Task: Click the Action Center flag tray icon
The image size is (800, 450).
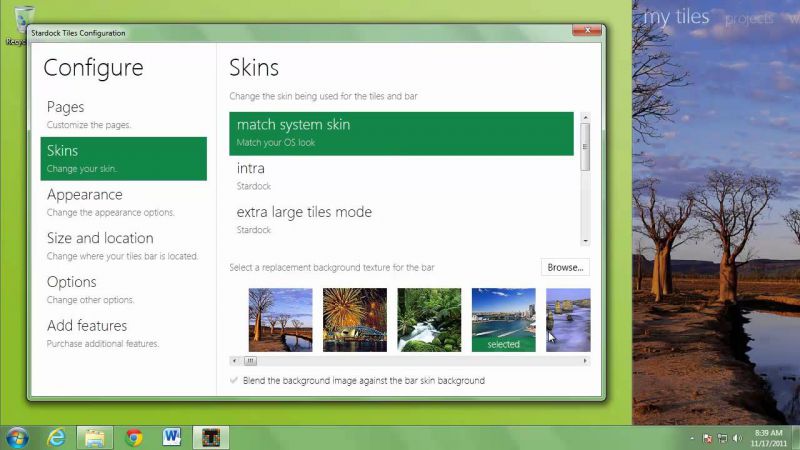Action: coord(708,438)
